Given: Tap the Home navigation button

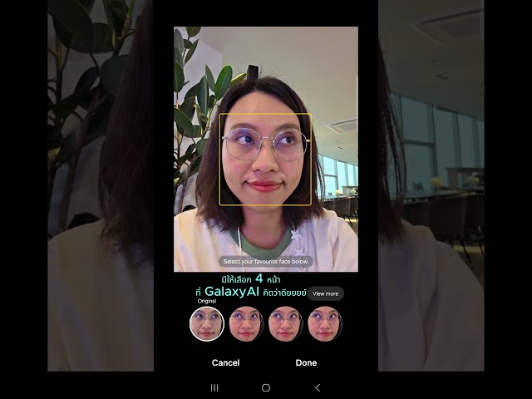Looking at the screenshot, I should pos(266,388).
